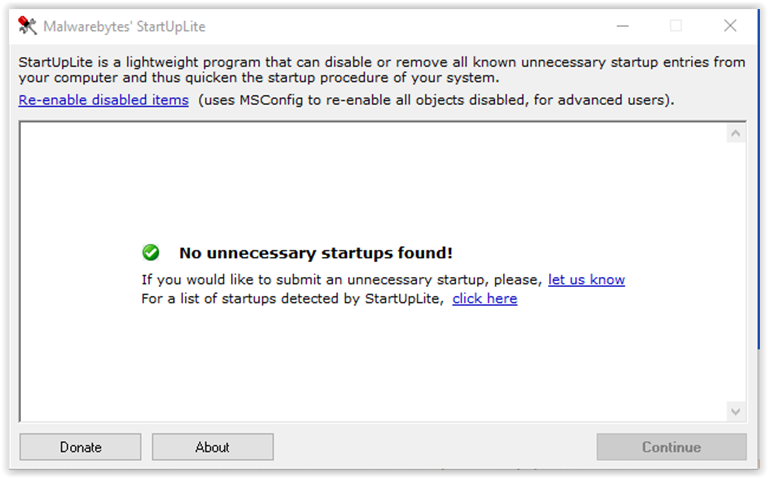This screenshot has width=768, height=478.
Task: Select the "No unnecessary startups found!" heading
Action: pos(316,253)
